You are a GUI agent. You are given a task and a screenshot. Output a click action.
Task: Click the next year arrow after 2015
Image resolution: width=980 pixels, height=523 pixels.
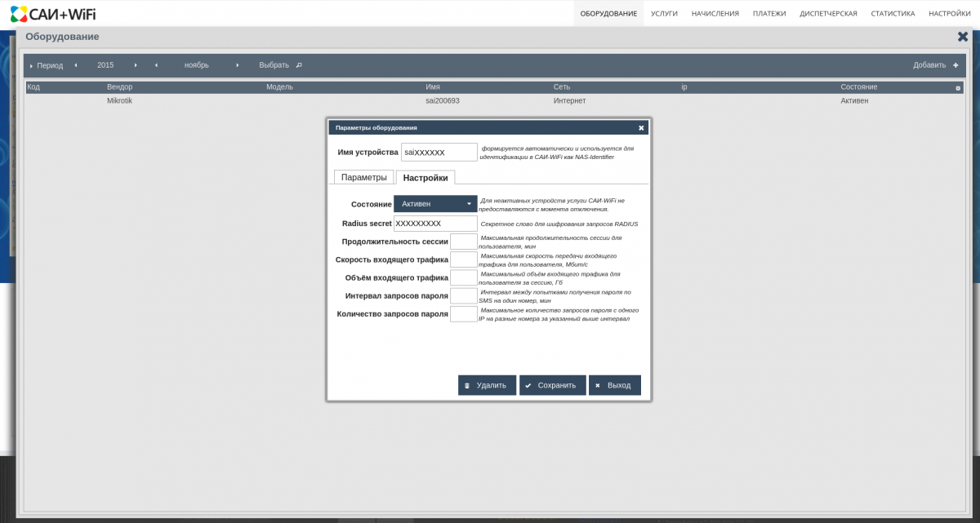136,65
